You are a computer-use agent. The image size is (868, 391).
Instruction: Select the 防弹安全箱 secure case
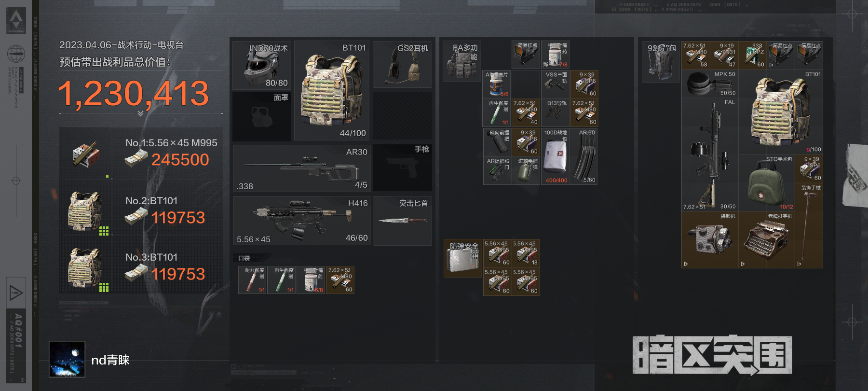click(462, 258)
